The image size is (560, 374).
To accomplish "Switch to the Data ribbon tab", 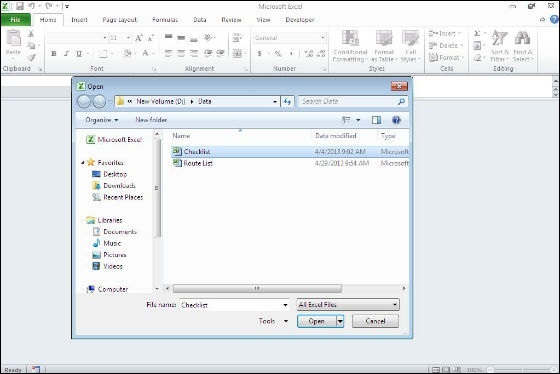I will [200, 20].
